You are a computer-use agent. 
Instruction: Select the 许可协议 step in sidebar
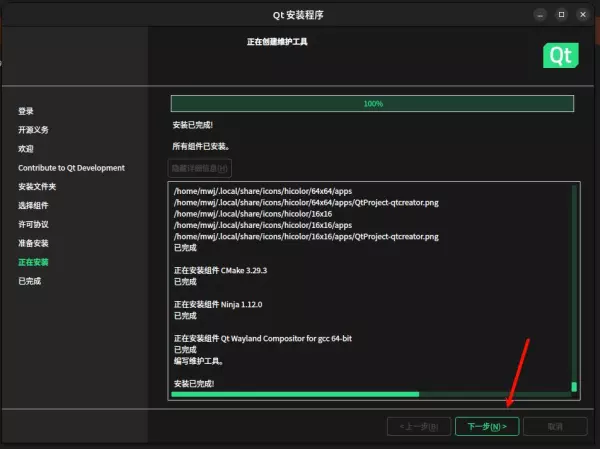pos(33,224)
